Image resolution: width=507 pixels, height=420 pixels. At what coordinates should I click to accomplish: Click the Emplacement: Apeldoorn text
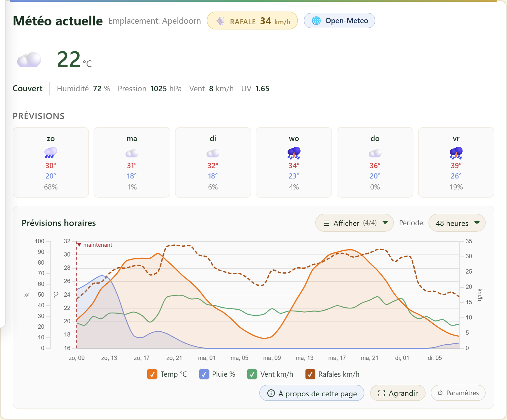tap(155, 21)
